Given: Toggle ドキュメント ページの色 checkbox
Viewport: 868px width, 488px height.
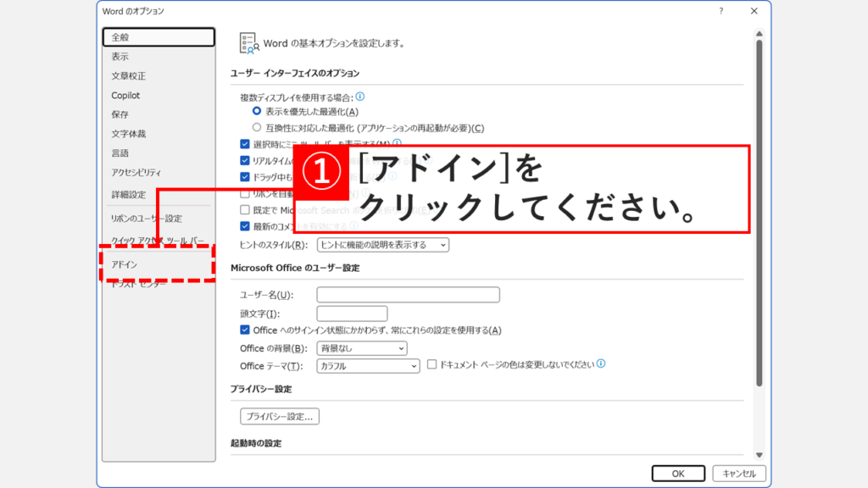Looking at the screenshot, I should click(x=431, y=364).
